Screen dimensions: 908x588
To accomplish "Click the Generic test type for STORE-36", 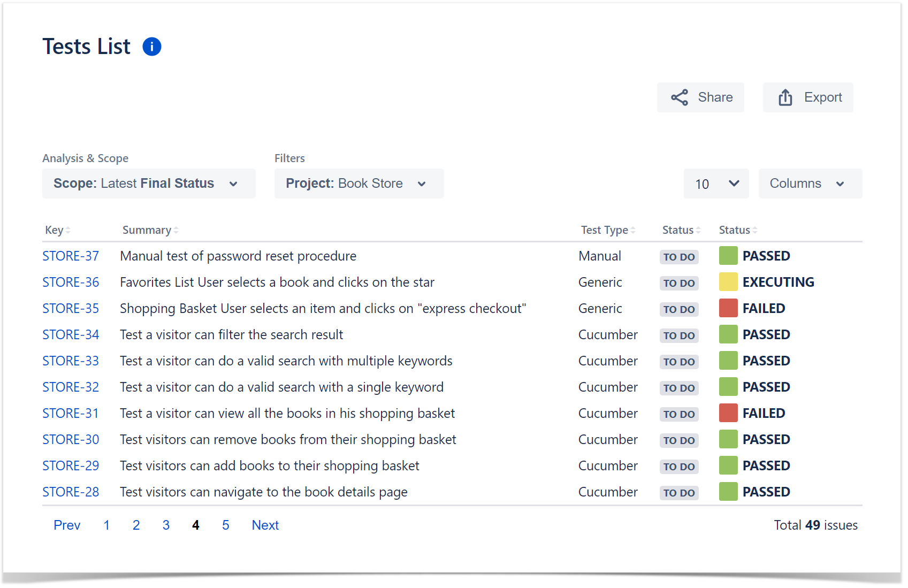I will click(600, 282).
